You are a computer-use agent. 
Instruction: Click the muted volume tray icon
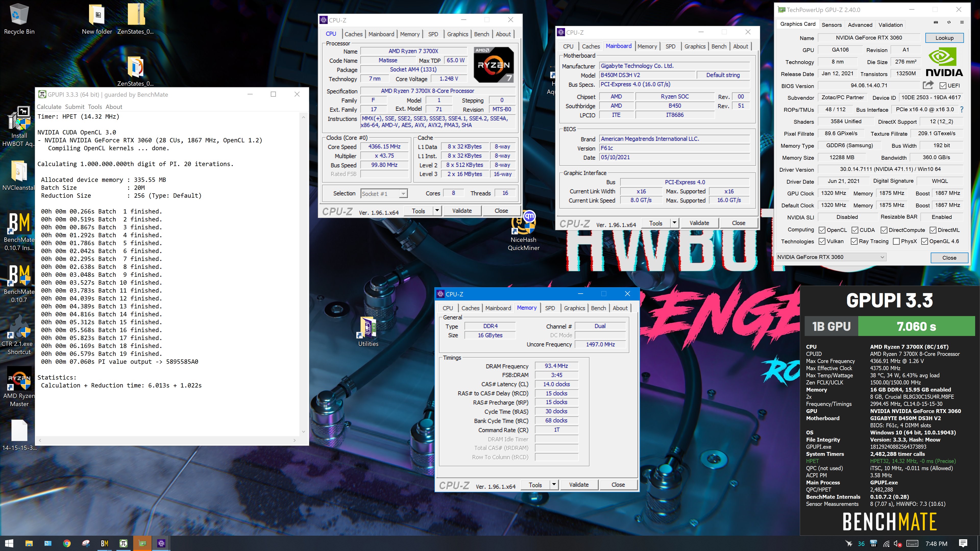pos(898,544)
